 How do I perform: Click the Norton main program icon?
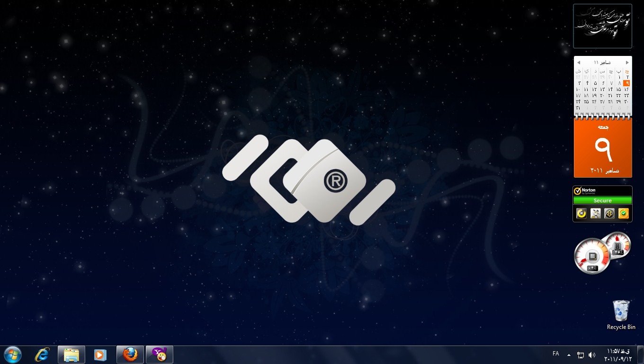[x=581, y=214]
